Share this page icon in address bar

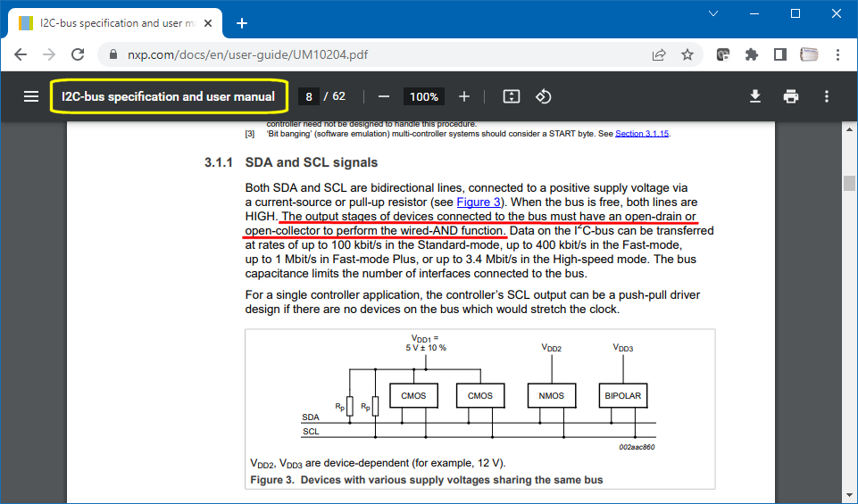point(659,54)
